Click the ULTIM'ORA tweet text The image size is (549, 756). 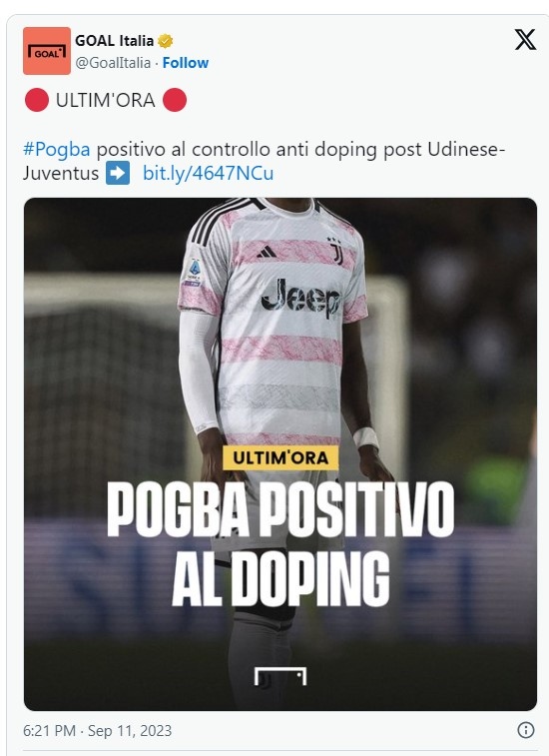[106, 100]
